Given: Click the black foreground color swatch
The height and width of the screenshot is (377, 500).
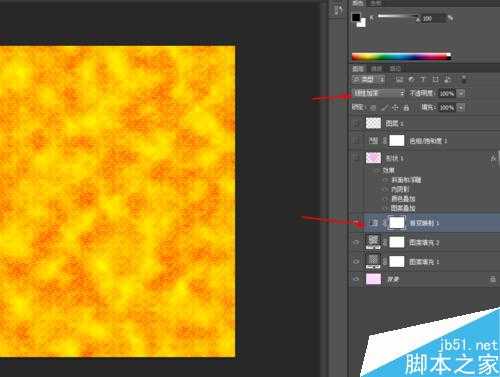Looking at the screenshot, I should pos(356,17).
